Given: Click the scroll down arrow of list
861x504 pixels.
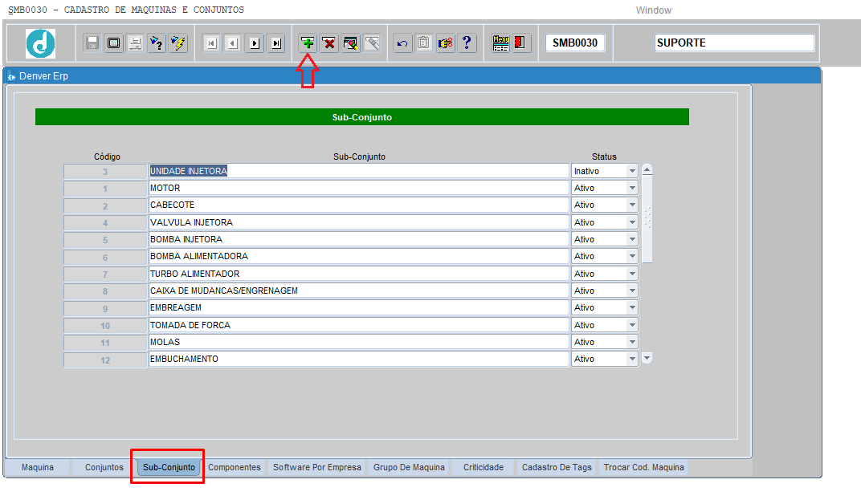Looking at the screenshot, I should pyautogui.click(x=647, y=359).
